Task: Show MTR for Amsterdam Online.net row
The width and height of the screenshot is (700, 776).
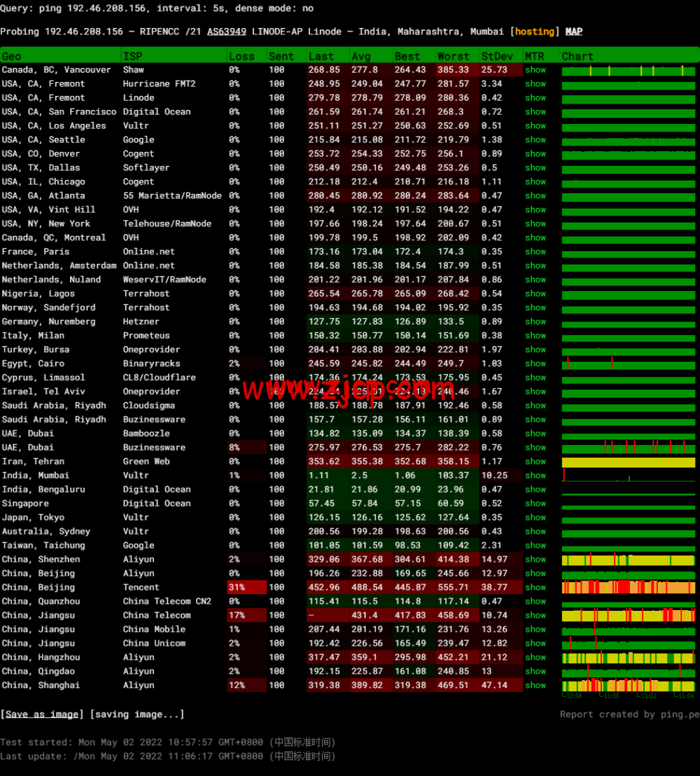Action: (535, 265)
